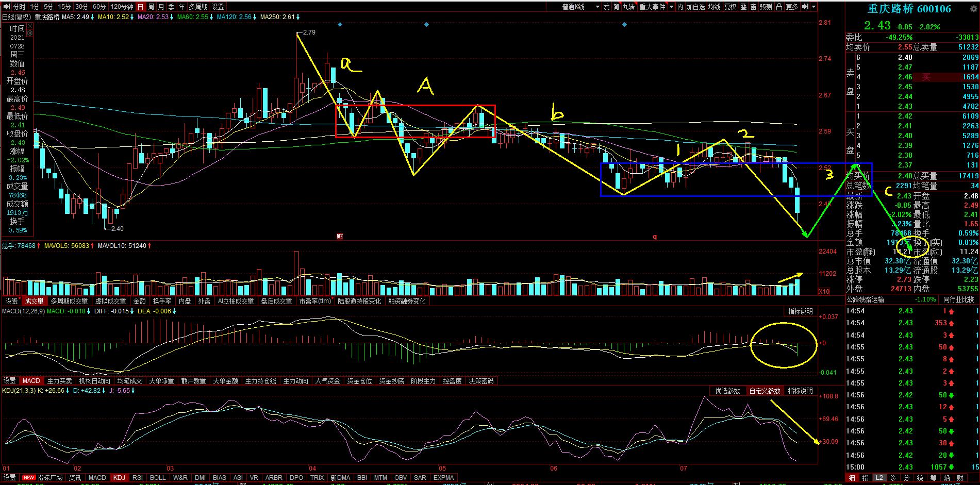The height and width of the screenshot is (485, 980).
Task: Switch to 主力买卖 indicator tab
Action: (x=59, y=381)
